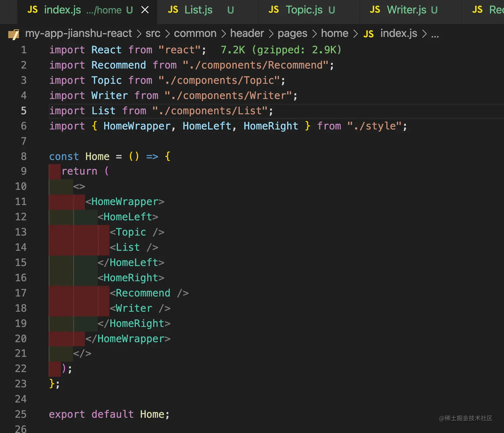Open my-app-jianshu-react breadcrumb
Image resolution: width=504 pixels, height=433 pixels.
[79, 33]
